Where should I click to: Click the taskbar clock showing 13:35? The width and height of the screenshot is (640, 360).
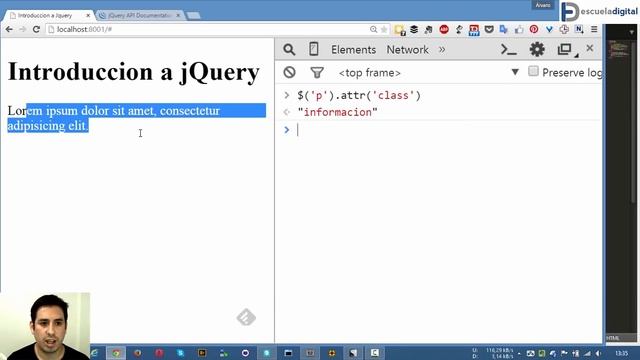click(x=621, y=353)
